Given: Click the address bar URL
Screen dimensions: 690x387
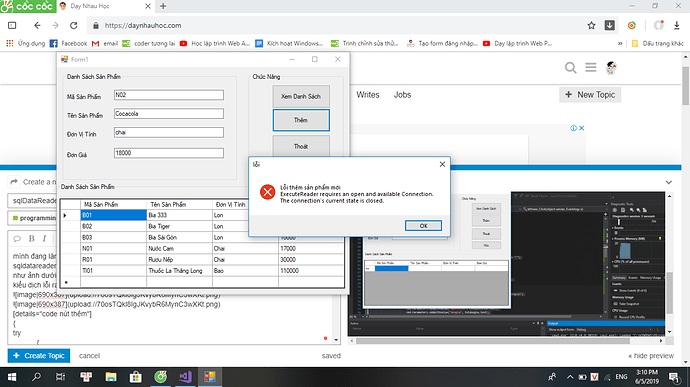Looking at the screenshot, I should (143, 26).
